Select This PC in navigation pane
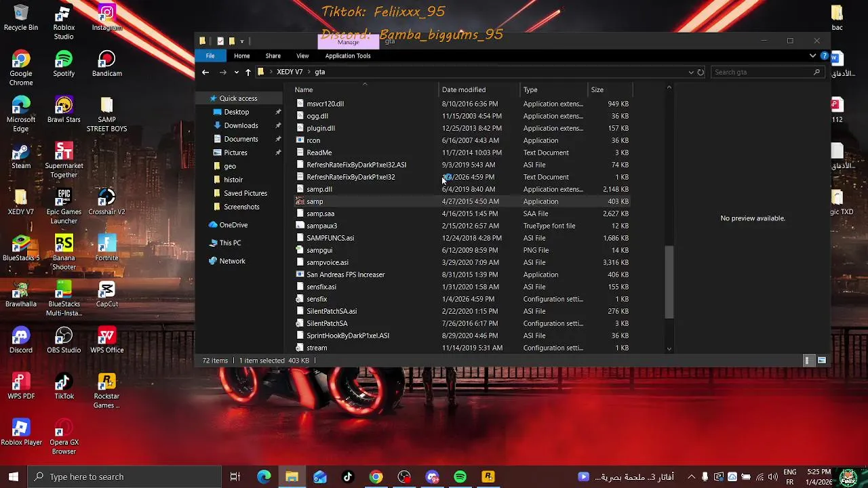The height and width of the screenshot is (488, 868). pyautogui.click(x=230, y=243)
